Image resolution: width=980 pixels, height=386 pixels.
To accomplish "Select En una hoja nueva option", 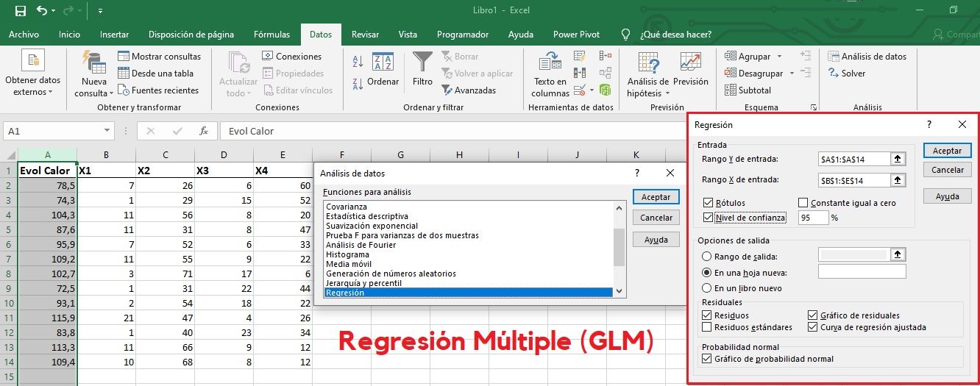I will [x=707, y=272].
